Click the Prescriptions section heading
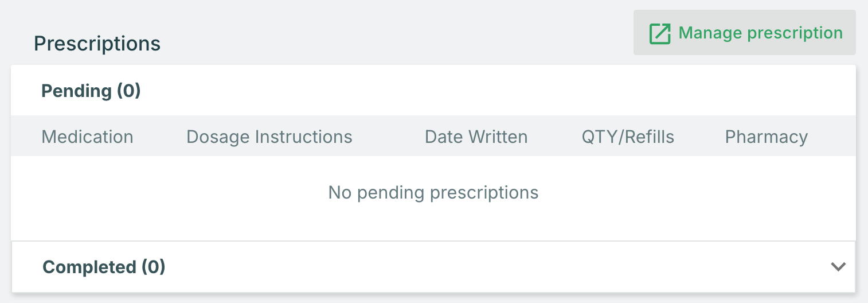Viewport: 868px width, 303px height. pyautogui.click(x=97, y=44)
